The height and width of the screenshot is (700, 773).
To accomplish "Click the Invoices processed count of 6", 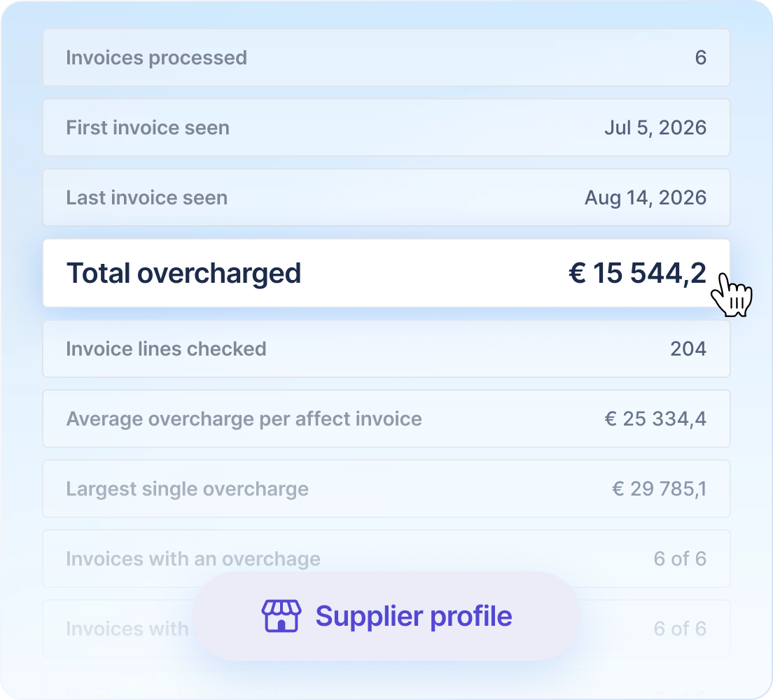I will click(700, 57).
